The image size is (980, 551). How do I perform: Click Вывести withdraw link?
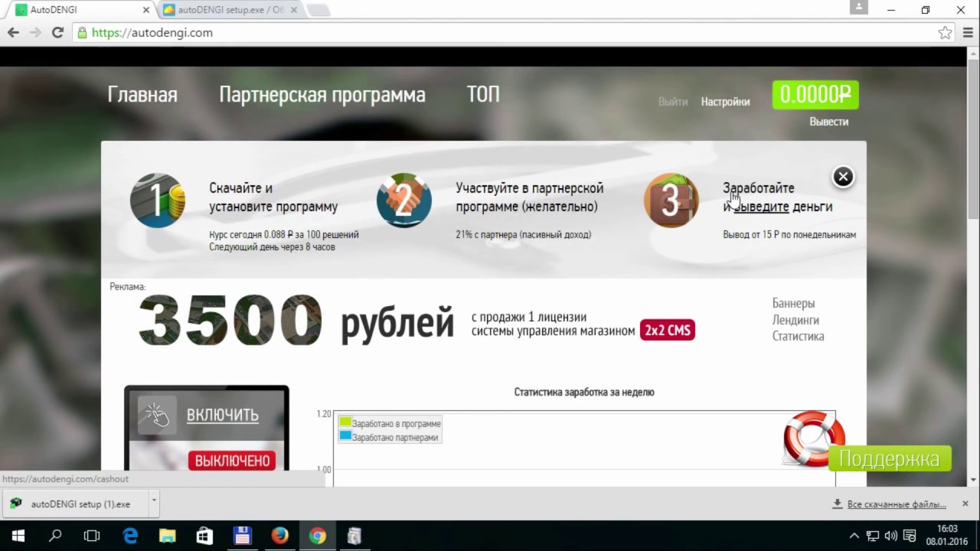[829, 122]
